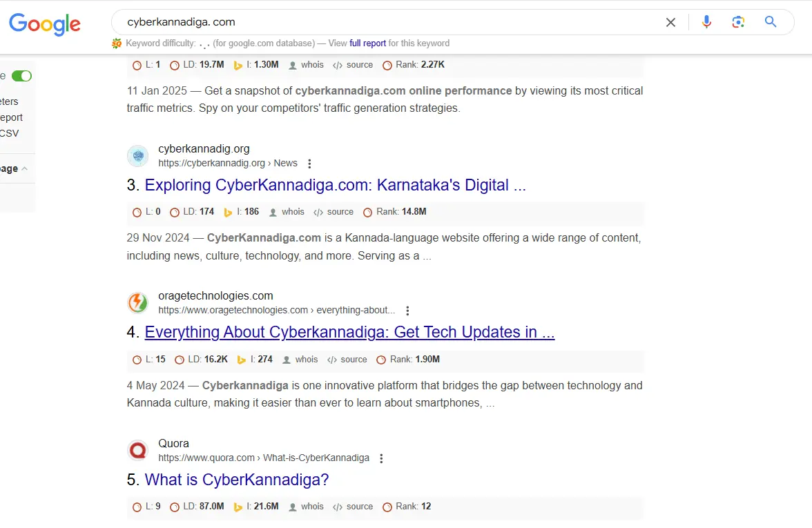The width and height of the screenshot is (812, 528).
Task: Click the LD: 174 metric
Action: [193, 212]
